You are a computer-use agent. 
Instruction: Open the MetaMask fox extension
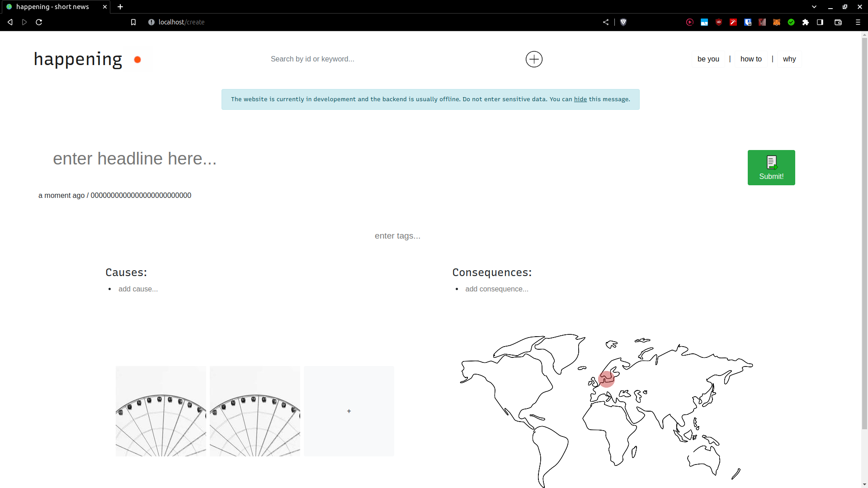[777, 22]
